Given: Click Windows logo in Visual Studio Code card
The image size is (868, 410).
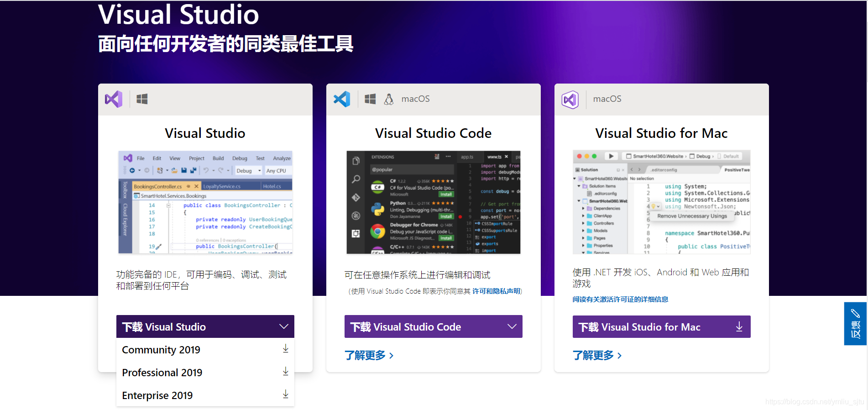Looking at the screenshot, I should coord(370,99).
